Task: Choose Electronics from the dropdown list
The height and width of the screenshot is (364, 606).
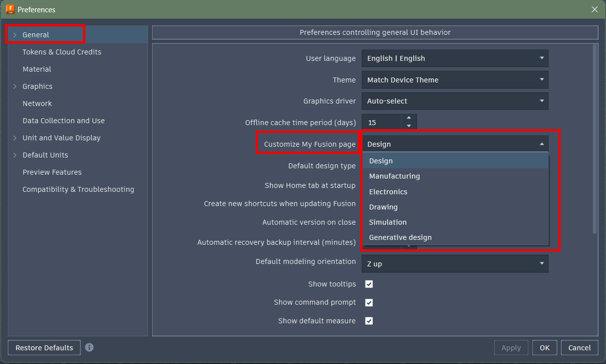Action: 455,192
